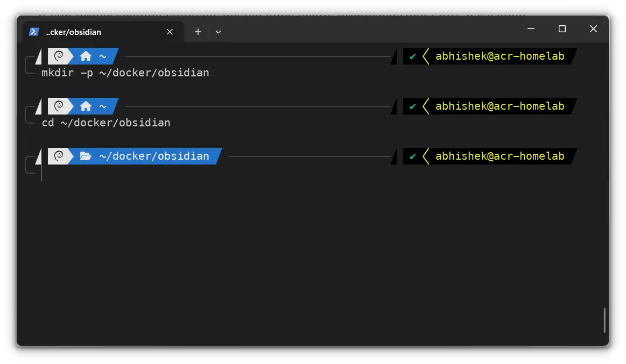Select the ~/docker/obsidian path segment in the prompt

[155, 156]
